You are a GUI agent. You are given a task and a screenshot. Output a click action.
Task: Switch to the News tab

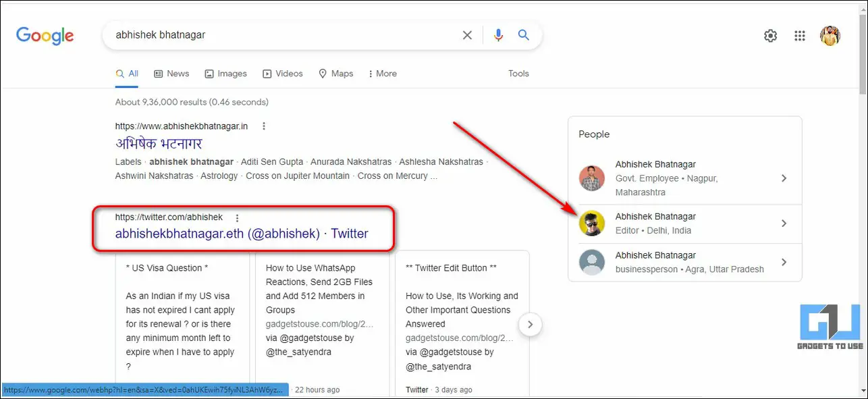(x=171, y=74)
